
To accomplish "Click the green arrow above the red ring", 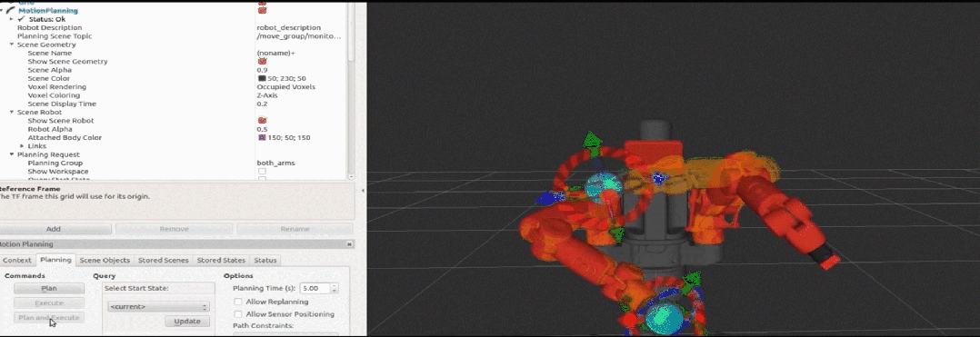I will point(591,141).
